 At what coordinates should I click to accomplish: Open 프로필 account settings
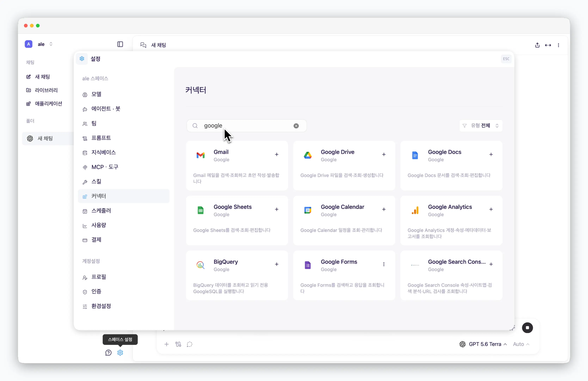[124, 277]
